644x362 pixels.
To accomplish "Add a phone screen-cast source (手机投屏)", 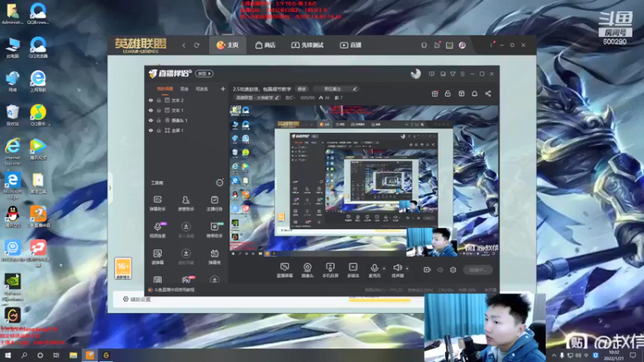I will pyautogui.click(x=330, y=270).
